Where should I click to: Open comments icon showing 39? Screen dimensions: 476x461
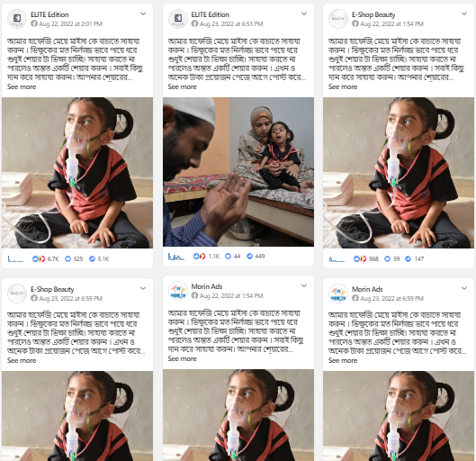[387, 258]
